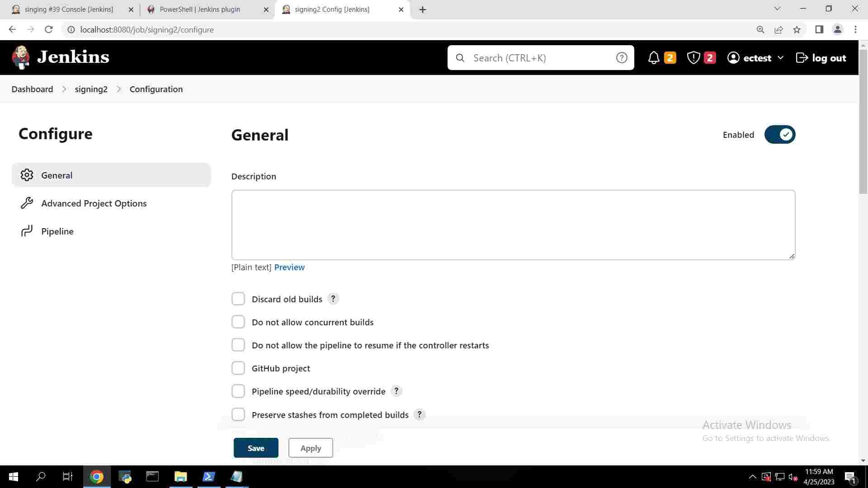The image size is (868, 488).
Task: Open help for Pipeline speed/durability override
Action: [x=396, y=391]
